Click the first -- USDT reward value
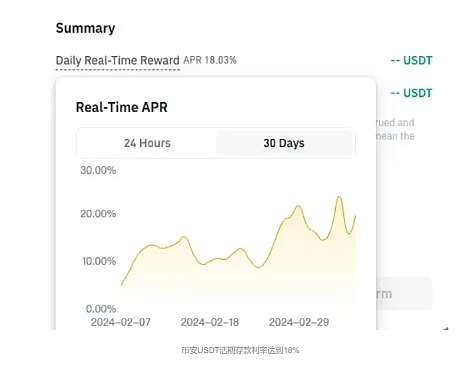 tap(411, 60)
